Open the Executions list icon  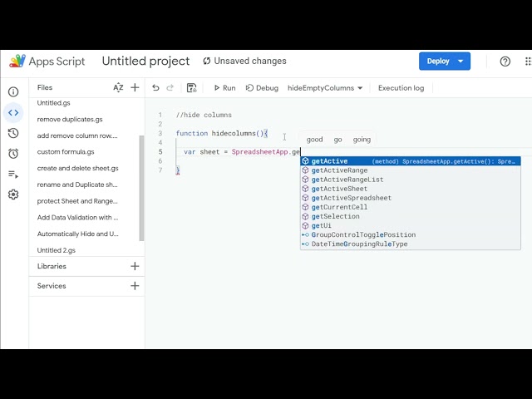13,175
